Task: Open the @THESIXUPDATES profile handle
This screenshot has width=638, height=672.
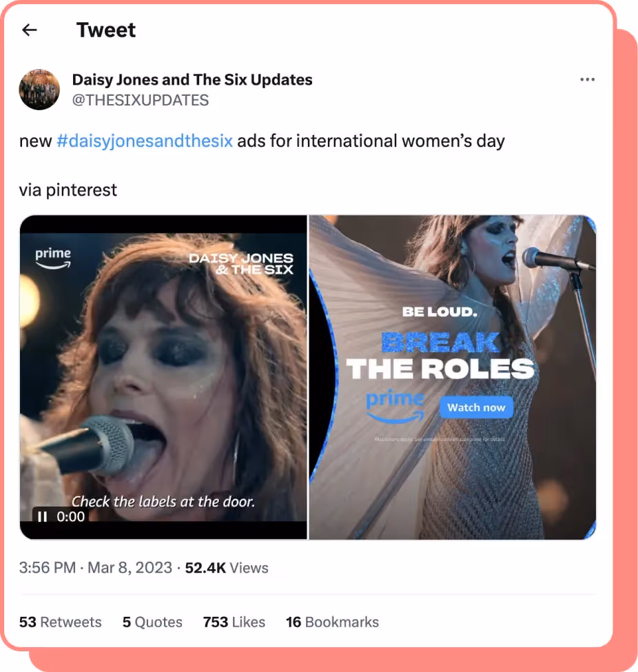Action: (140, 100)
